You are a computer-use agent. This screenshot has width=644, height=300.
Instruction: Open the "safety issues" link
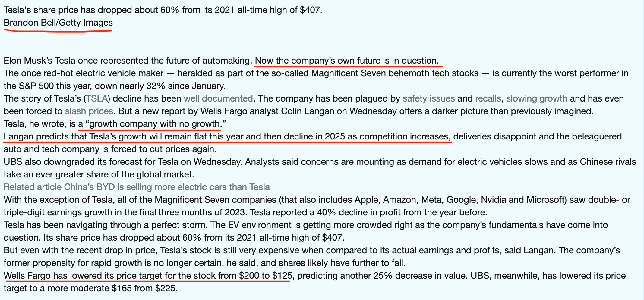[428, 99]
